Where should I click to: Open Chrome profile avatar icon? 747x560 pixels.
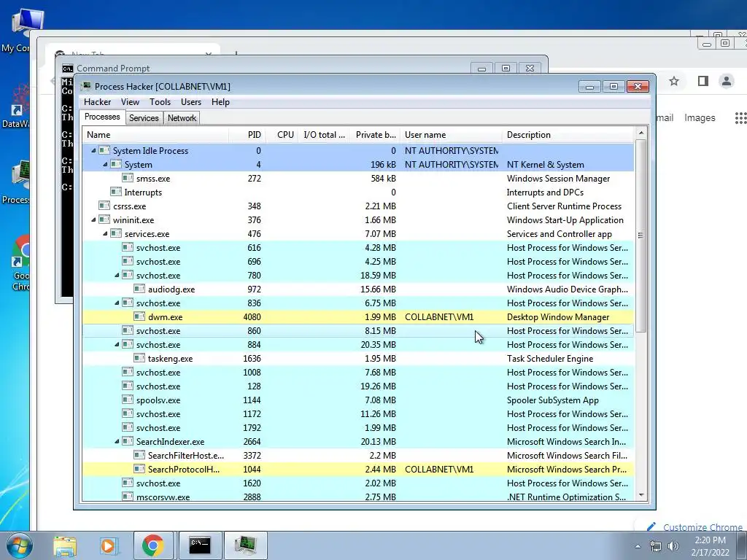click(727, 81)
